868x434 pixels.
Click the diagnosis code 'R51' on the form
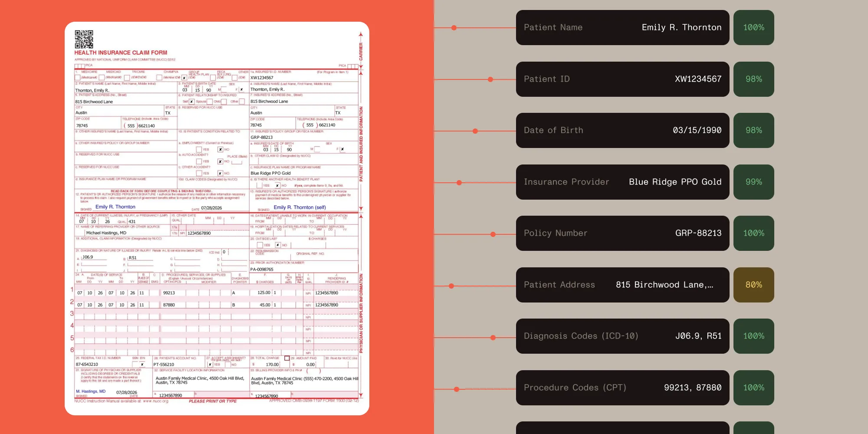pyautogui.click(x=133, y=258)
